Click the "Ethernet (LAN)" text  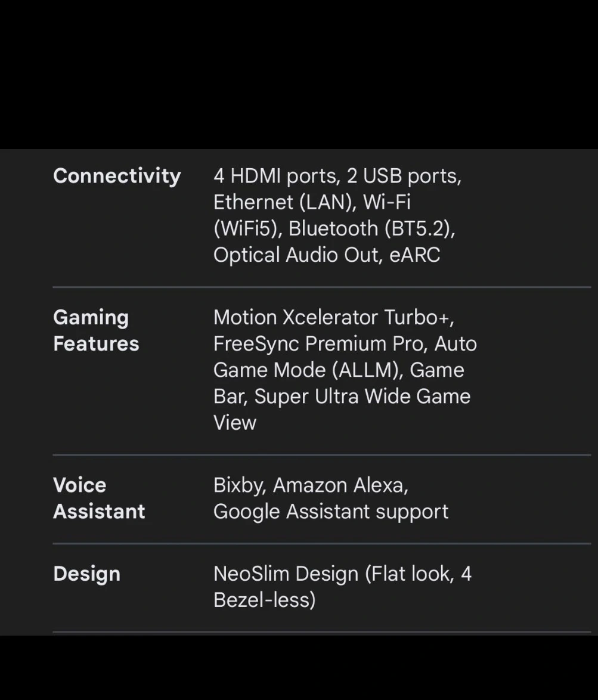coord(284,203)
